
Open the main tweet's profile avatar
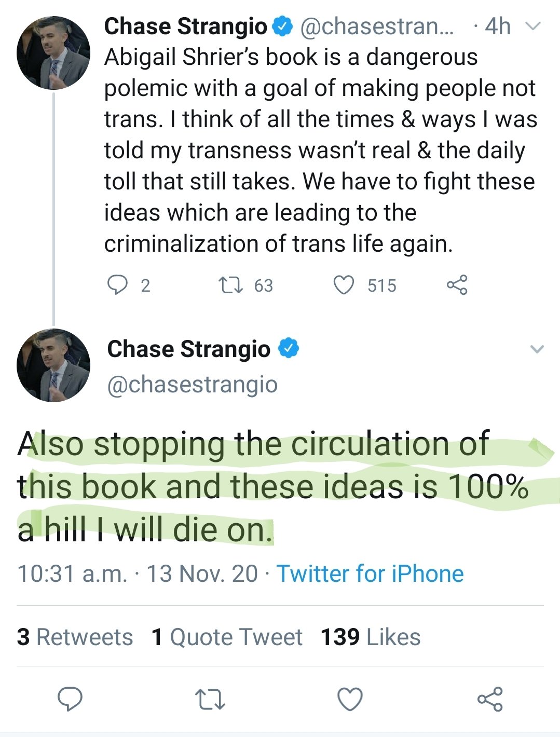click(x=53, y=365)
